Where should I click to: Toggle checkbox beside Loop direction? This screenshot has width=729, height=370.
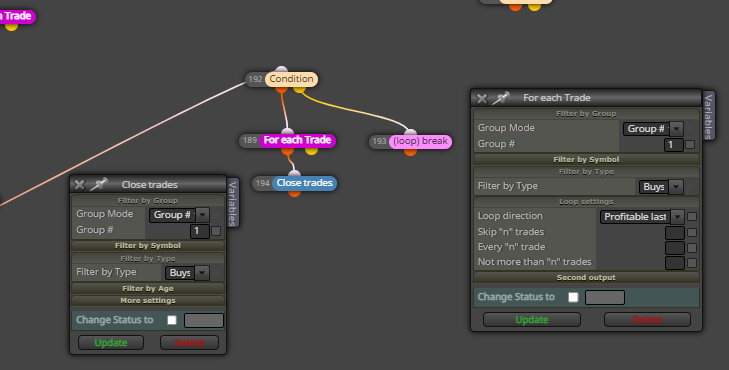pos(692,217)
